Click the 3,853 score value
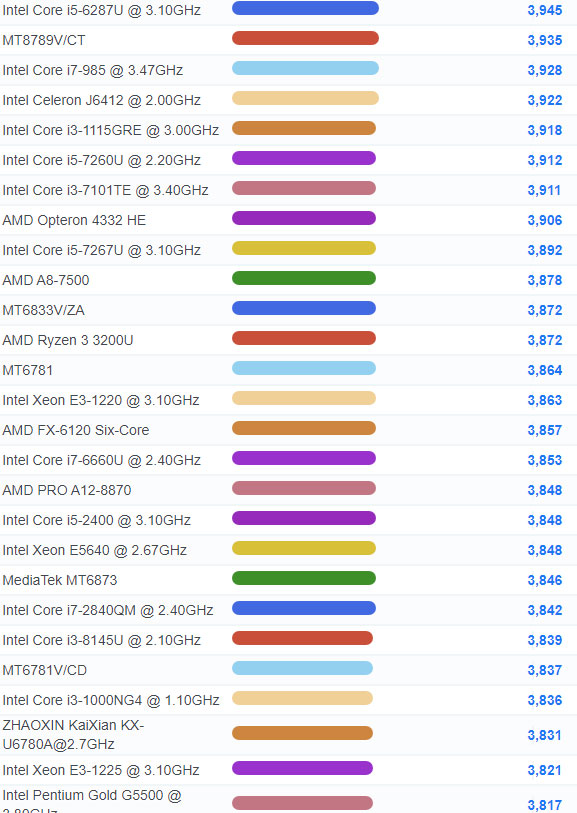 (x=545, y=461)
